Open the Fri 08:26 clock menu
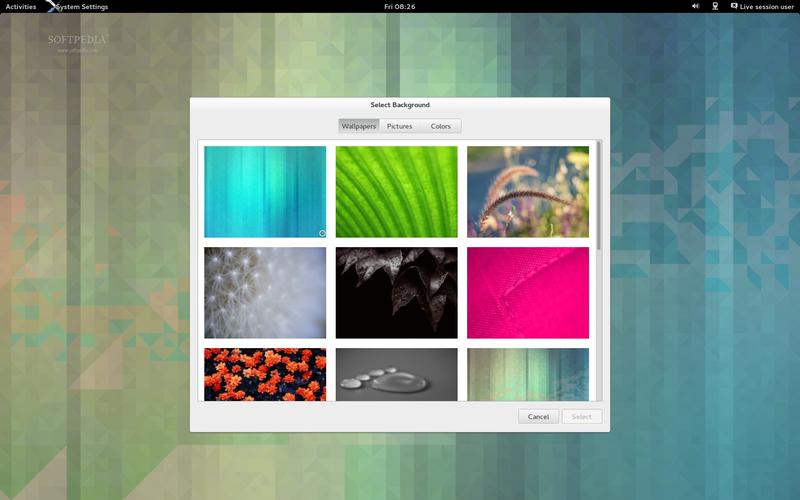The height and width of the screenshot is (500, 800). (399, 6)
